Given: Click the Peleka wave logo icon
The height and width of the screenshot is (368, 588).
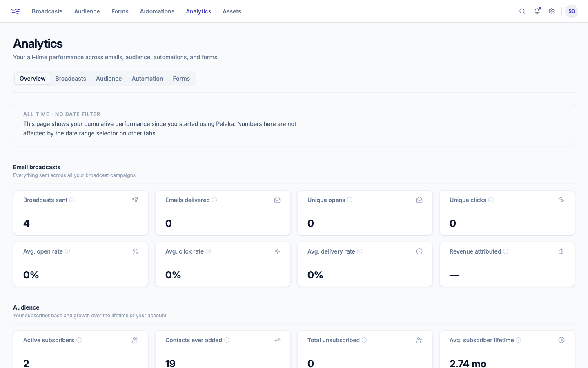Looking at the screenshot, I should pyautogui.click(x=16, y=11).
